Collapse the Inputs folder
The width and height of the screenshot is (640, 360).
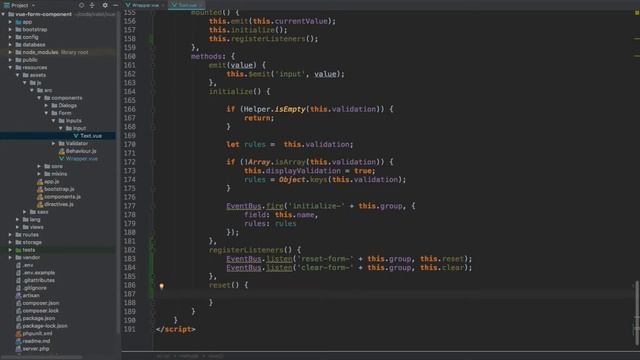[54, 121]
